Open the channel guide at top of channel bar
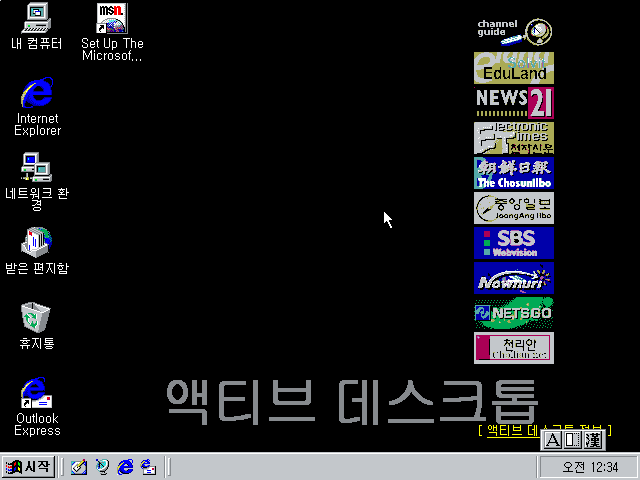The width and height of the screenshot is (640, 480). coord(514,32)
